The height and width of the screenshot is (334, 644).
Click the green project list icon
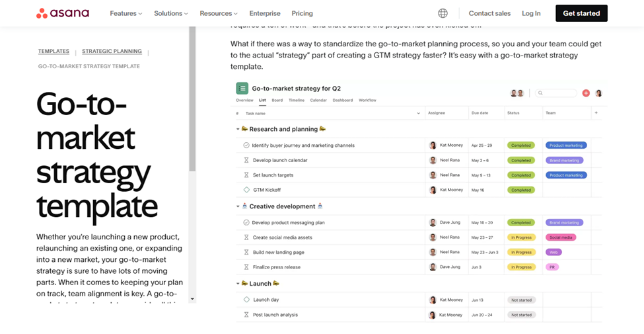point(242,88)
